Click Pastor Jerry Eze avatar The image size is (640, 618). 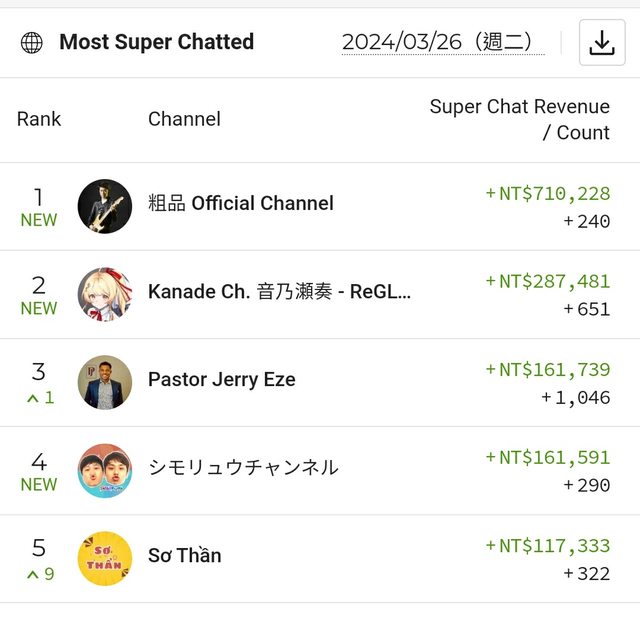[105, 382]
